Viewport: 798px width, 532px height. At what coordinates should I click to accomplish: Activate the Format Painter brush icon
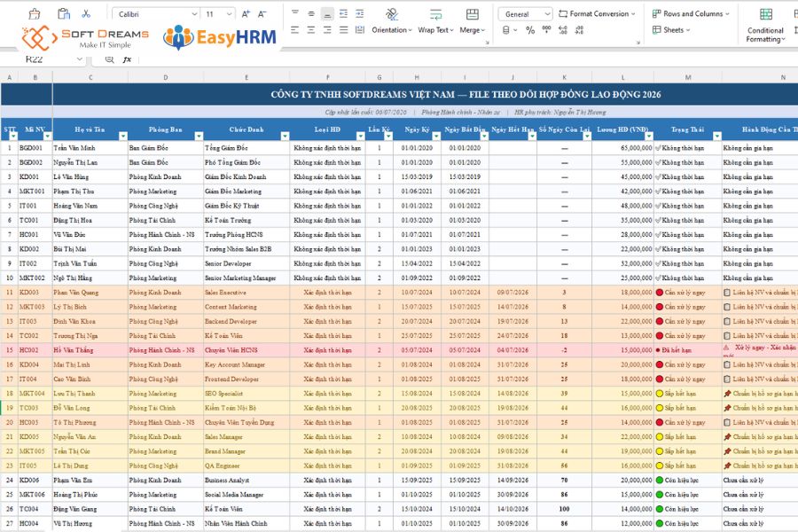pos(35,14)
